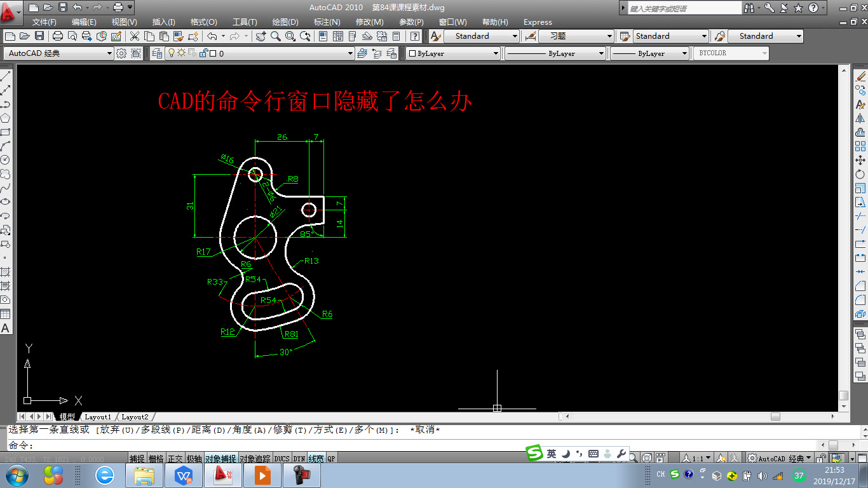Click the Plot printer icon in standard toolbar
Viewport: 868px width, 488px height.
58,36
